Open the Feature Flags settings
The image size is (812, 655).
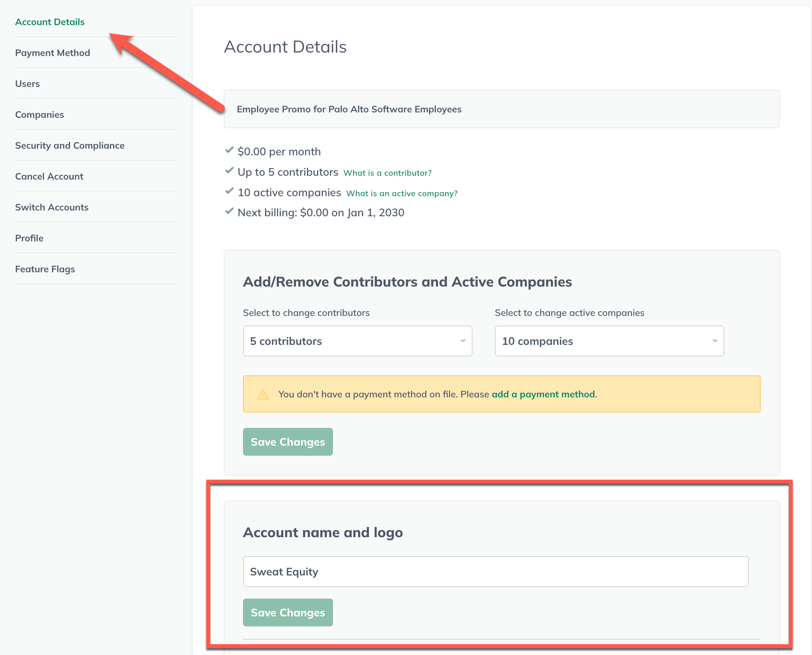[45, 269]
